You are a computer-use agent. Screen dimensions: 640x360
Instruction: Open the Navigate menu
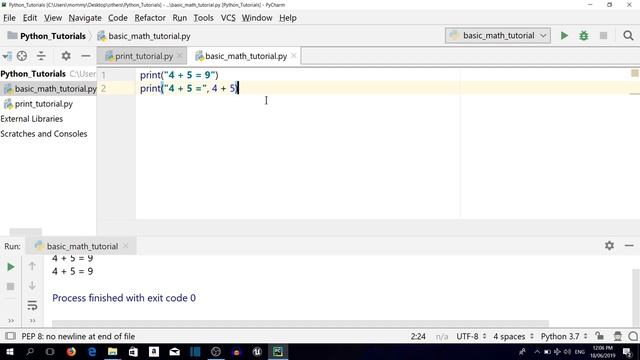point(85,18)
